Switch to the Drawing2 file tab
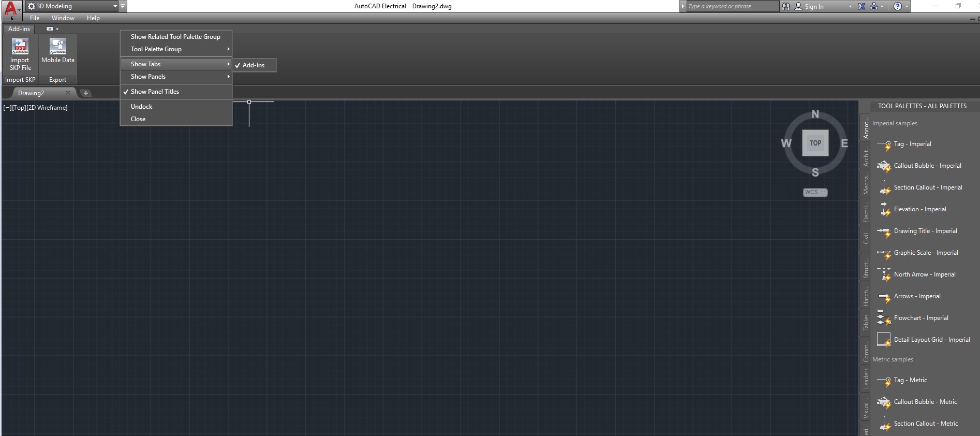Screen dimensions: 980x436 (x=31, y=93)
